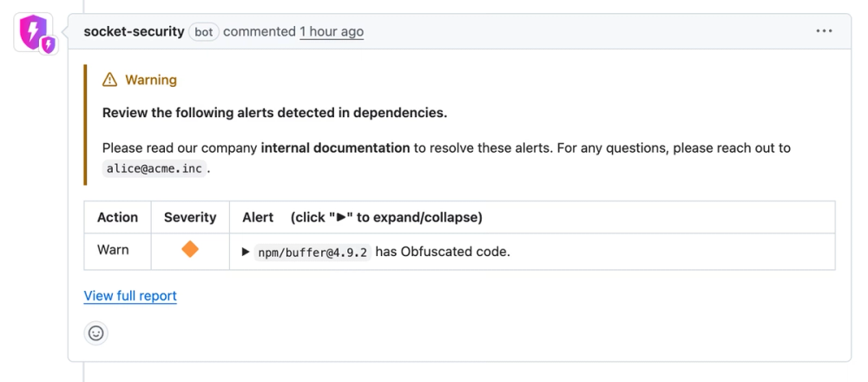Click the Alert column header text
Image resolution: width=868 pixels, height=382 pixels.
point(258,217)
